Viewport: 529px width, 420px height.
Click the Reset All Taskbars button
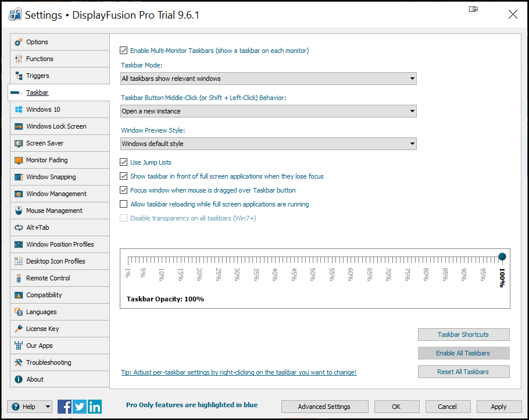point(463,372)
